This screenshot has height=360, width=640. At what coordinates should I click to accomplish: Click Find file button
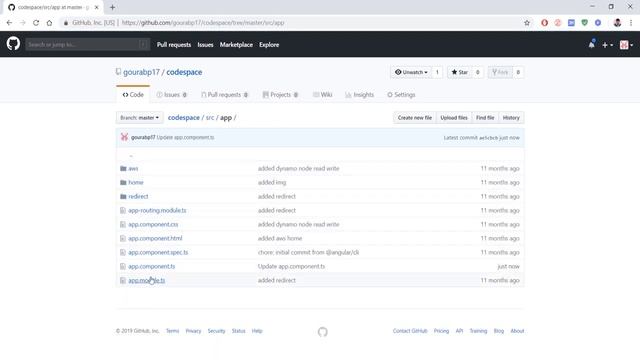[x=485, y=118]
